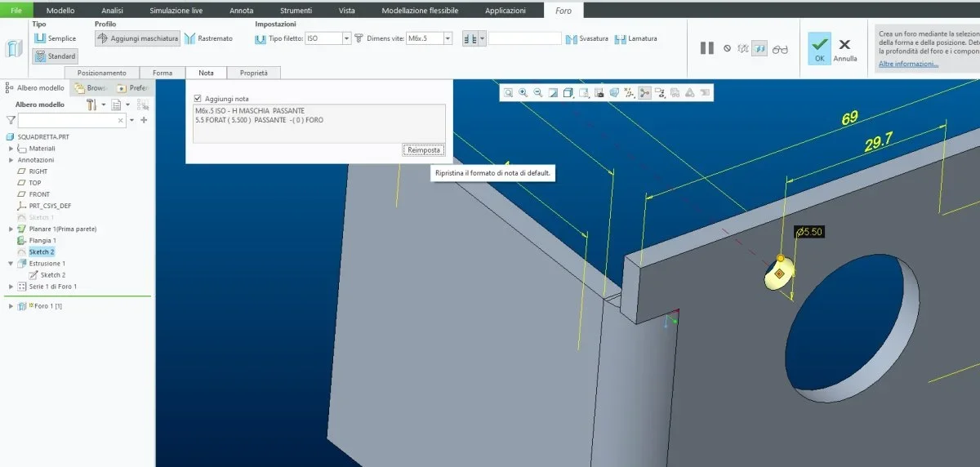Image resolution: width=980 pixels, height=467 pixels.
Task: Select the FRONT datum plane
Action: [x=38, y=194]
